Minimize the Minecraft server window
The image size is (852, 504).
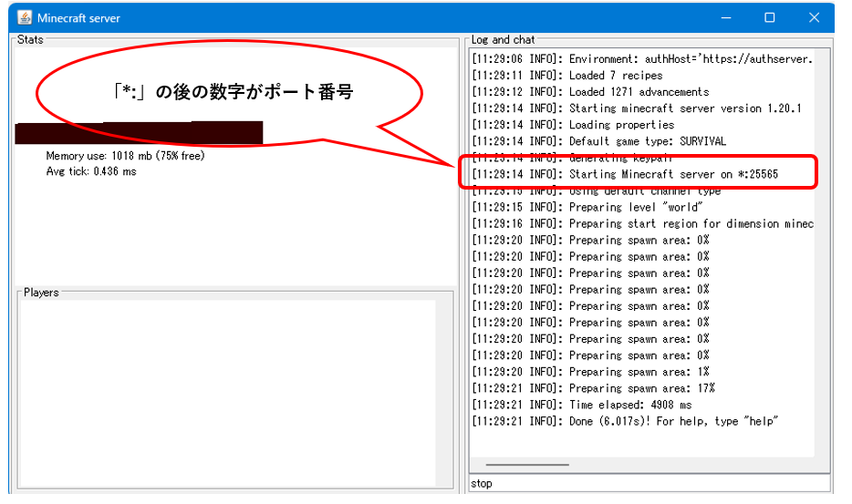pos(726,18)
